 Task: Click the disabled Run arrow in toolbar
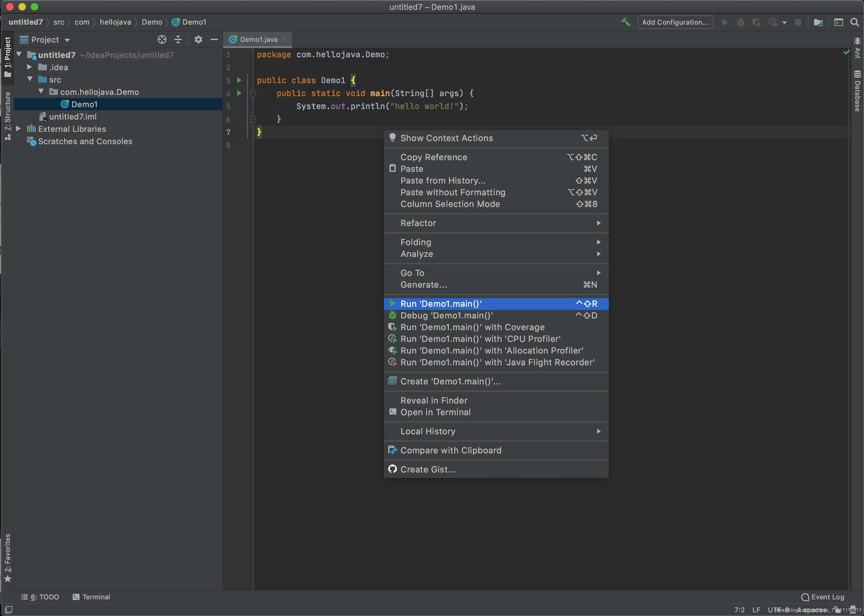tap(725, 22)
